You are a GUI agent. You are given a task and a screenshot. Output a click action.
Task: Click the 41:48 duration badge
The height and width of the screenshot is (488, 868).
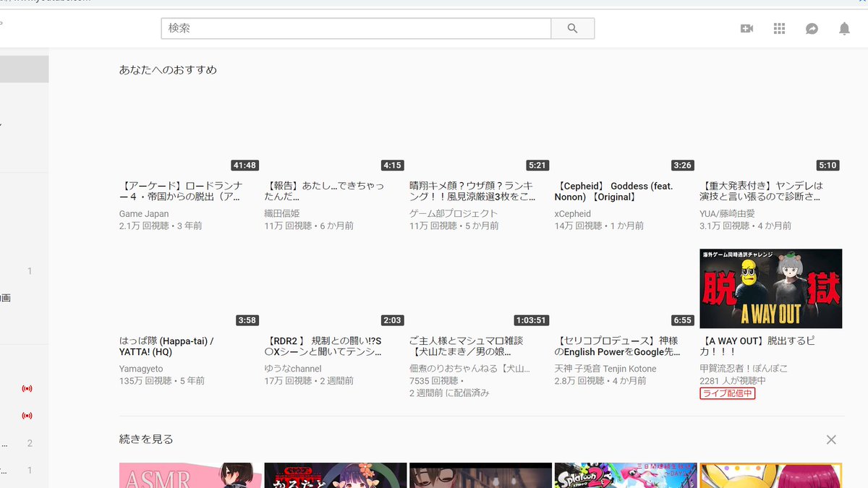point(244,166)
